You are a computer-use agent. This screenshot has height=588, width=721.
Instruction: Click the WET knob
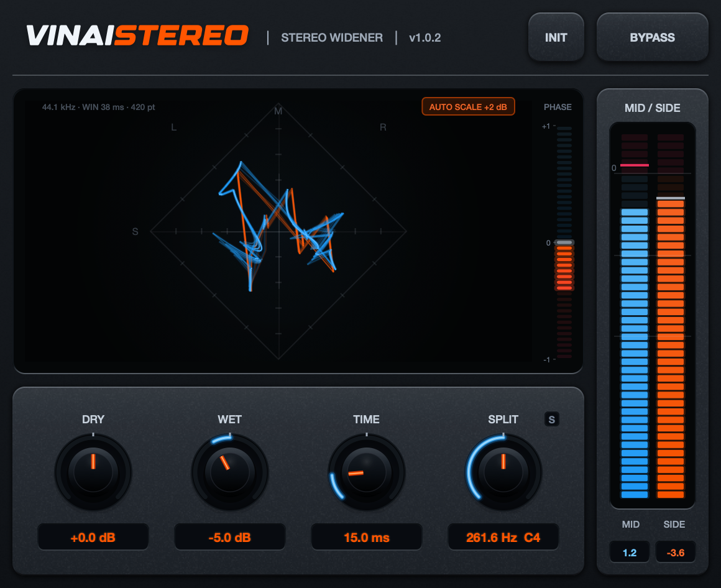click(x=230, y=472)
